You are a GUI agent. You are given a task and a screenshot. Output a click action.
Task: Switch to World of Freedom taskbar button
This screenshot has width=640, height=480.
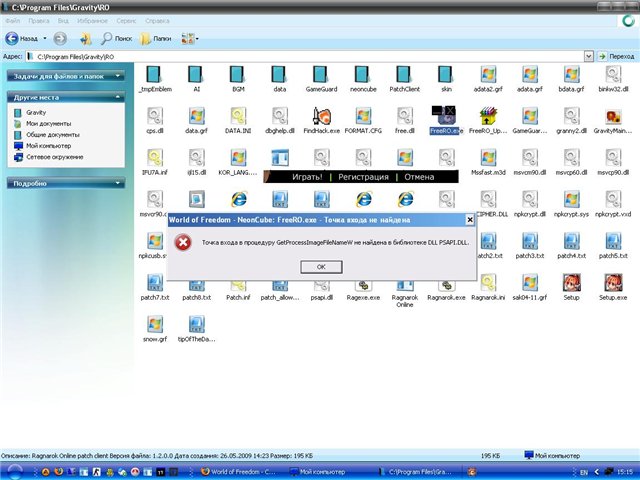click(x=239, y=472)
